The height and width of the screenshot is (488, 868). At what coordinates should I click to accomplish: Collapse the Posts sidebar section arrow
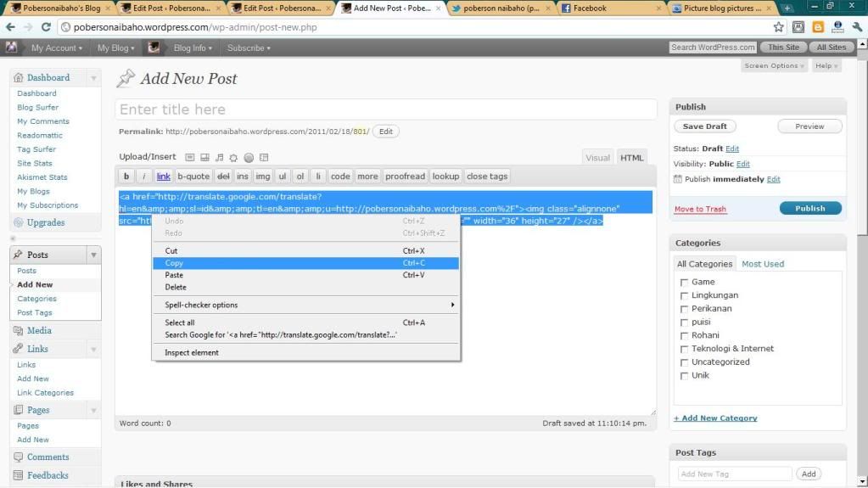pos(93,255)
